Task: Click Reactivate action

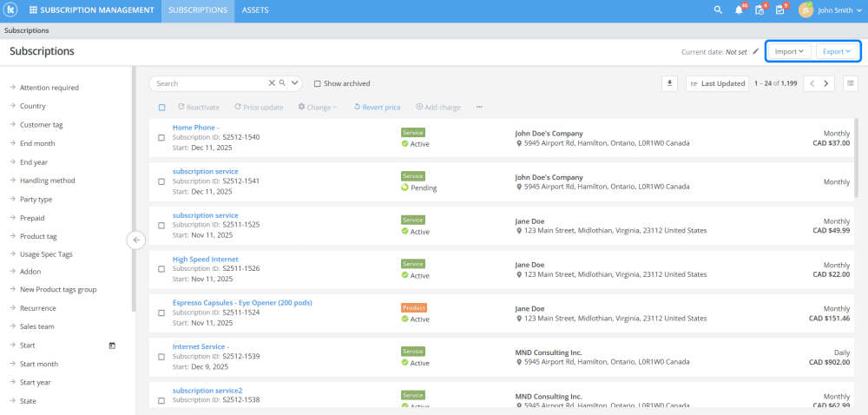Action: 199,108
